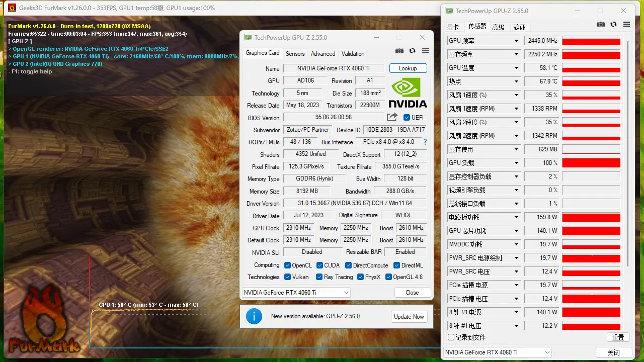The width and height of the screenshot is (644, 362).
Task: Open the hamburger menu in the GPU-Z sensor window
Action: pyautogui.click(x=627, y=24)
